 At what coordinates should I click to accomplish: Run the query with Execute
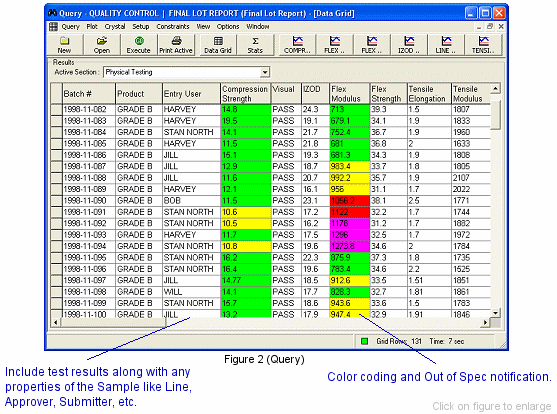click(x=139, y=45)
